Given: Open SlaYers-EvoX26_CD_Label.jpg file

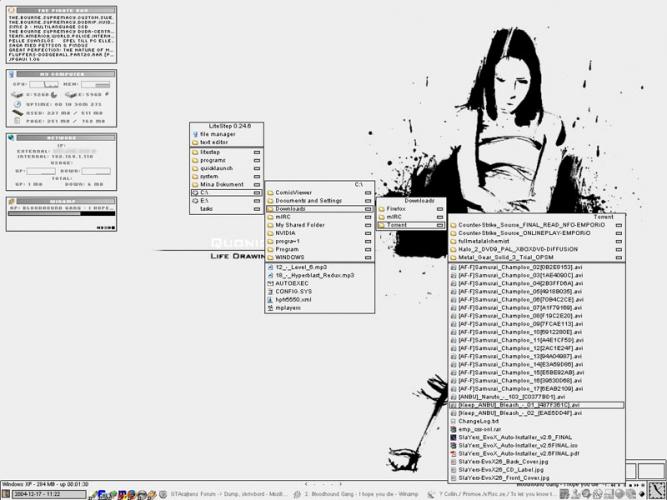Looking at the screenshot, I should [x=536, y=470].
